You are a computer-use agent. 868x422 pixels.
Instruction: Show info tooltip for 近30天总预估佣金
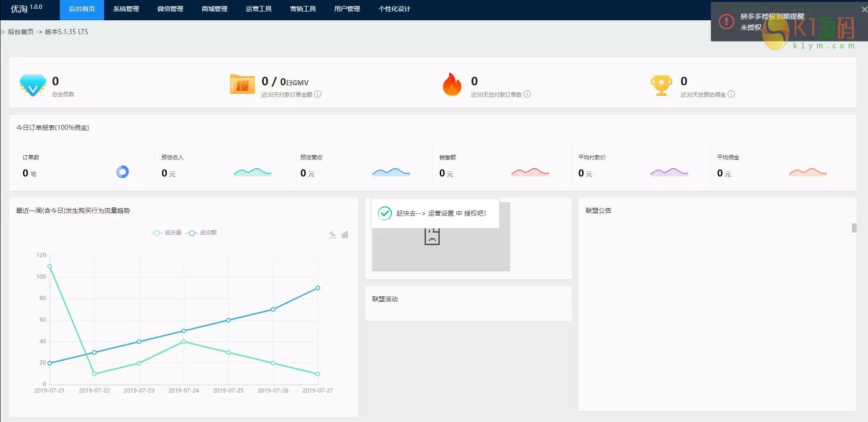click(731, 94)
